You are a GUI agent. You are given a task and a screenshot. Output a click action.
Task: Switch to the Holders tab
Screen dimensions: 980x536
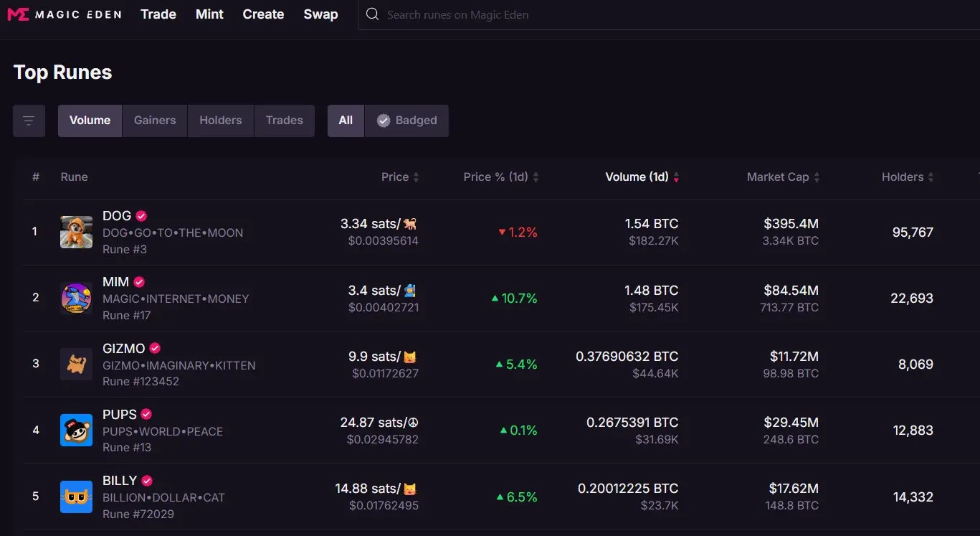tap(221, 121)
